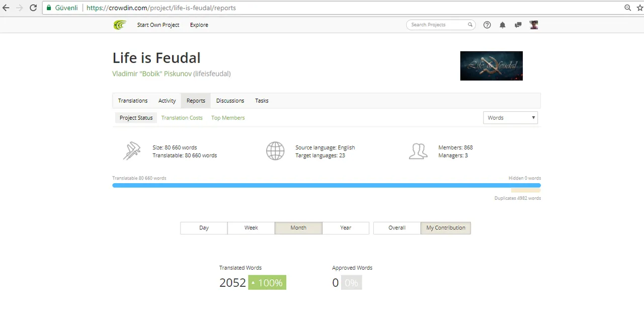
Task: Click the Managers: 3 text
Action: 453,155
